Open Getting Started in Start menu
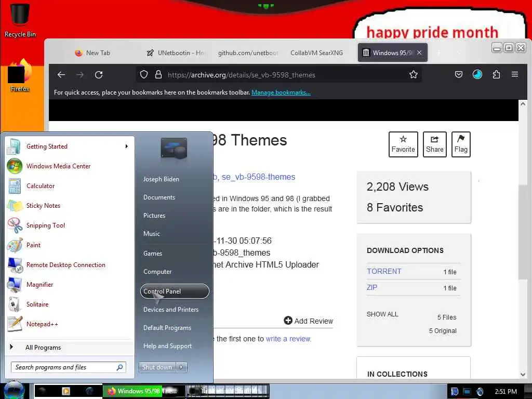The width and height of the screenshot is (532, 399). (70, 146)
